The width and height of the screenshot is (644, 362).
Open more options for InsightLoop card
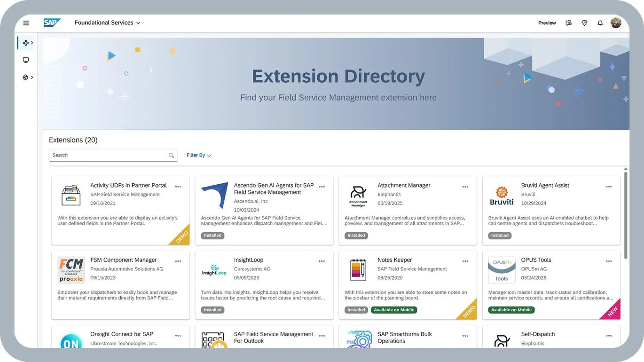pyautogui.click(x=322, y=261)
